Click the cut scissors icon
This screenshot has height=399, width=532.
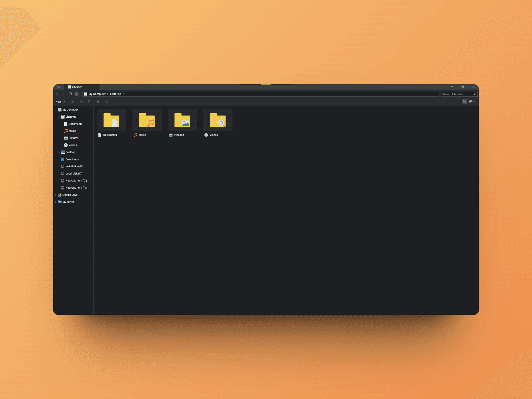click(x=73, y=102)
